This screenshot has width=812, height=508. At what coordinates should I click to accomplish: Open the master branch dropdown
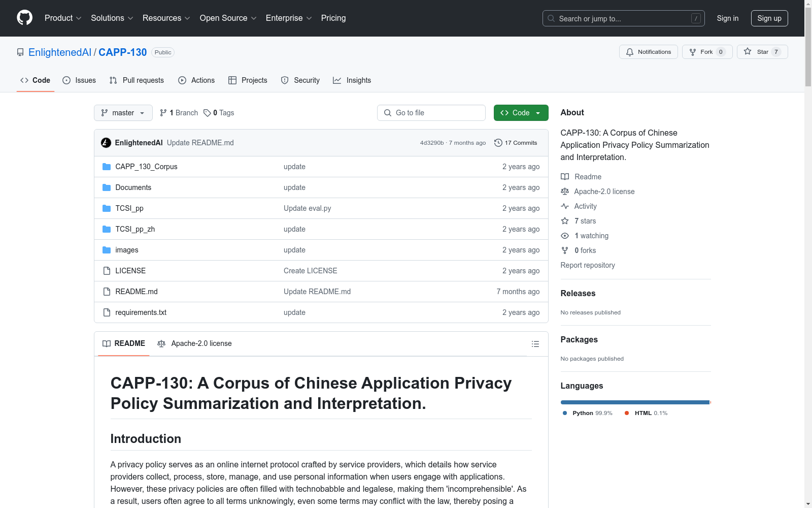click(123, 113)
